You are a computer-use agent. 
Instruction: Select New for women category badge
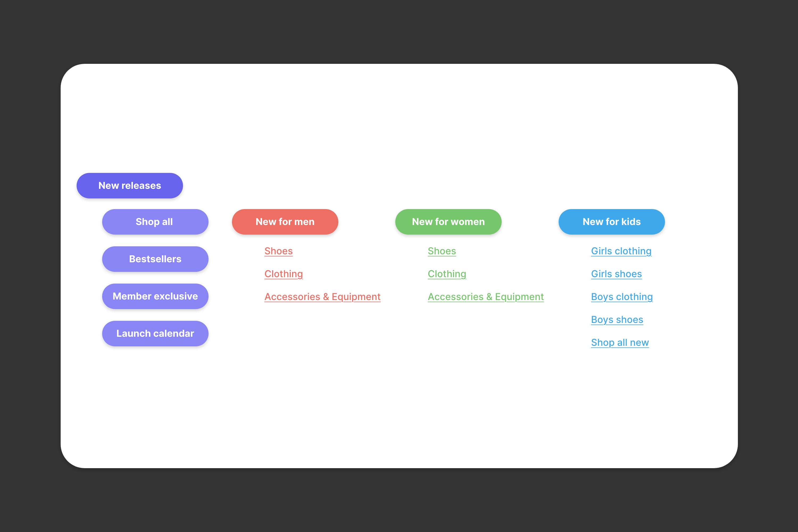coord(448,222)
